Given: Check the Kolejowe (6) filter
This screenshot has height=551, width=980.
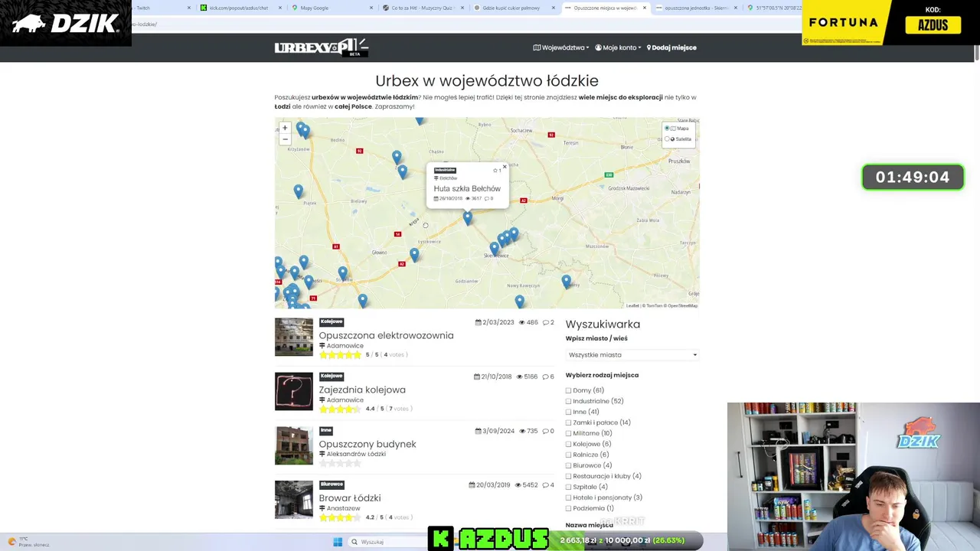Looking at the screenshot, I should (568, 444).
